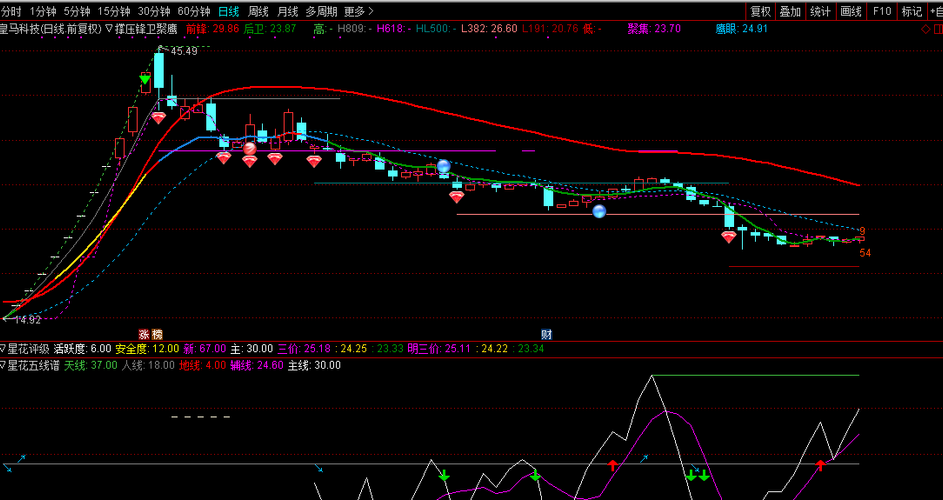Click the 45.49 high price label
This screenshot has height=500, width=943.
184,52
